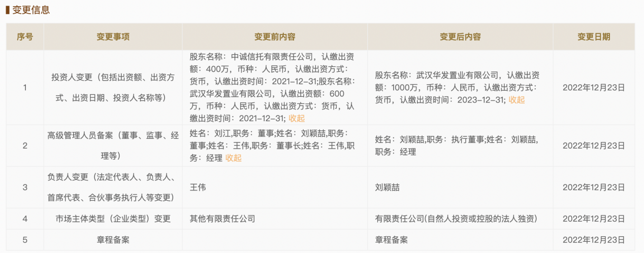This screenshot has height=253, width=644.
Task: Click the after-change cell with 刘颖喆 执行董事
Action: point(460,146)
